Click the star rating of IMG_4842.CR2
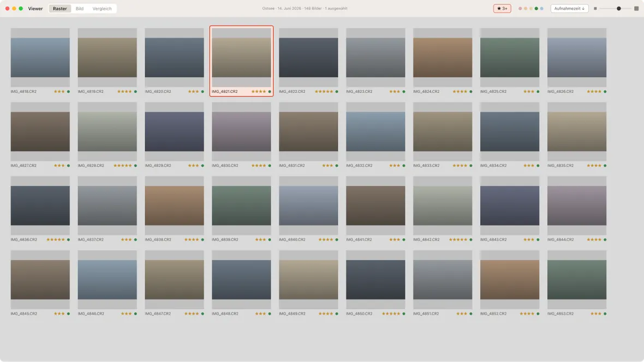Viewport: 644px width, 362px height. [x=458, y=240]
